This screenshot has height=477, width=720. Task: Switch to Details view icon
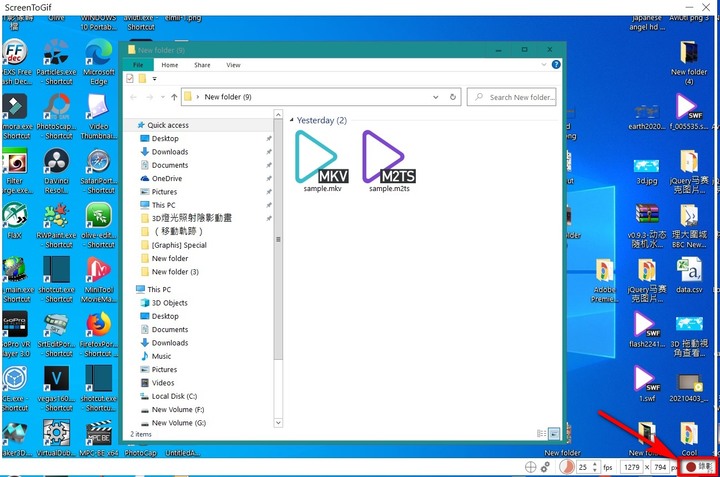(541, 433)
